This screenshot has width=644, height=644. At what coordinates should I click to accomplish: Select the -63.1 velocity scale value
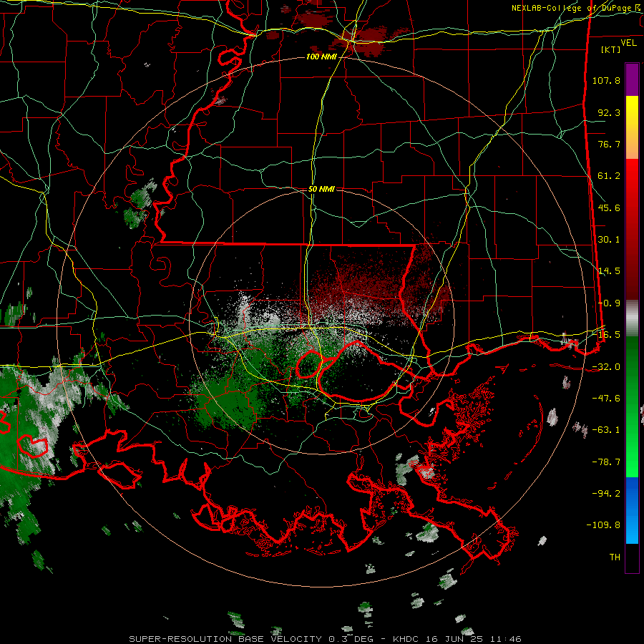coord(606,430)
